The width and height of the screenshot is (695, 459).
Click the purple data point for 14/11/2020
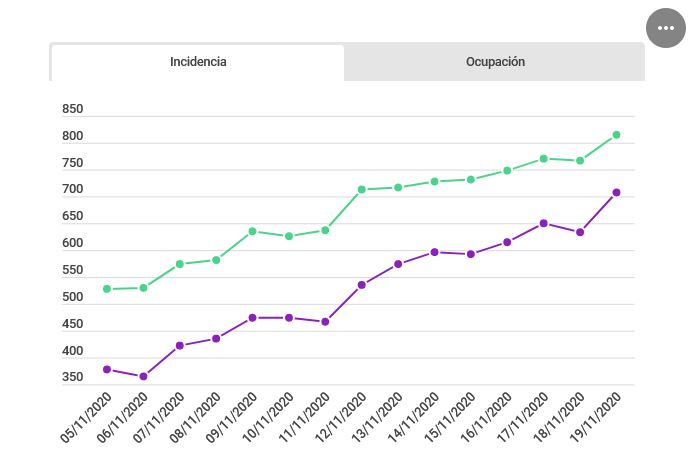(434, 252)
